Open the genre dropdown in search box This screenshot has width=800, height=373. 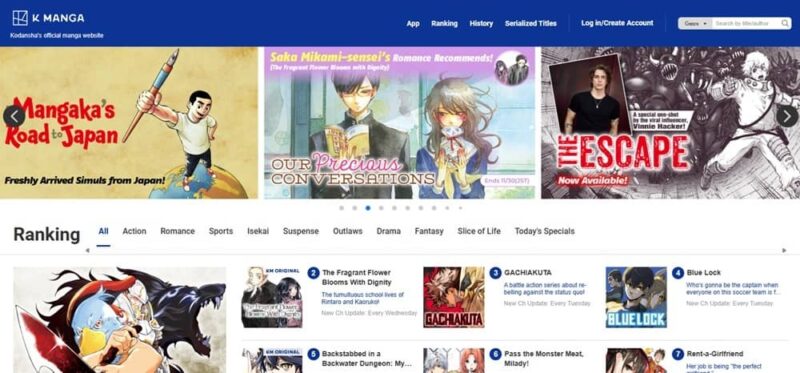point(695,23)
